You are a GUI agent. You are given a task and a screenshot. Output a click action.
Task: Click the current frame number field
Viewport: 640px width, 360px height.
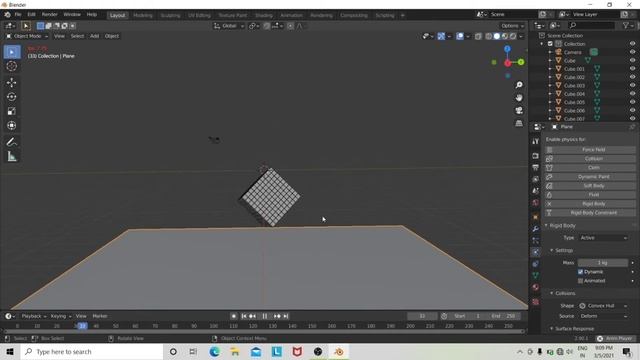(x=422, y=316)
